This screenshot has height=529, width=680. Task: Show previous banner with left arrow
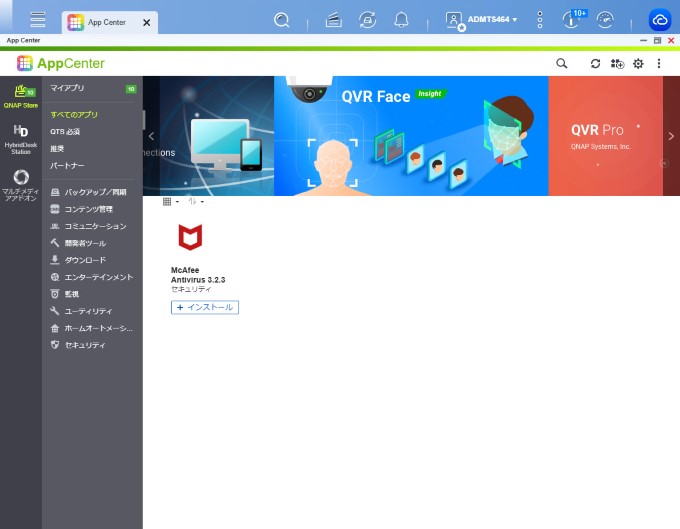151,136
